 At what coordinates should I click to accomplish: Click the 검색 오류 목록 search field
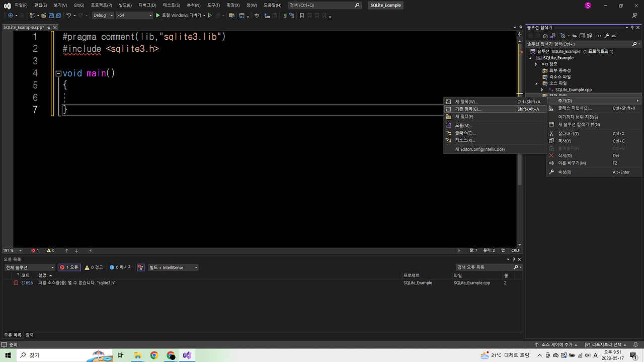tap(488, 267)
